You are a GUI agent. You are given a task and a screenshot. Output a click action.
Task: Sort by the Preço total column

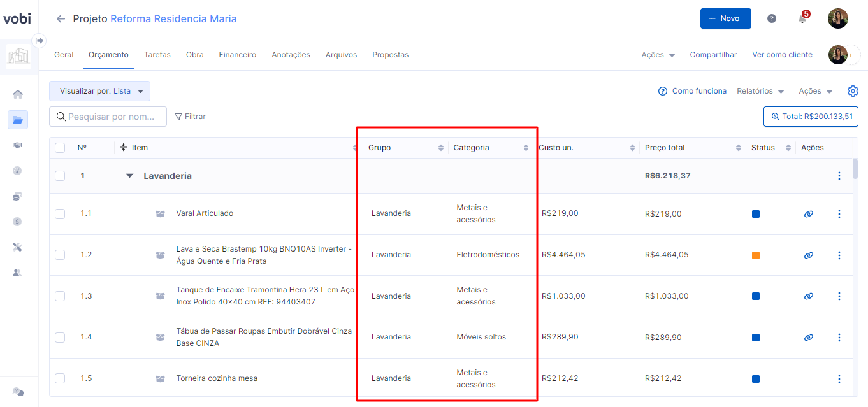point(739,148)
